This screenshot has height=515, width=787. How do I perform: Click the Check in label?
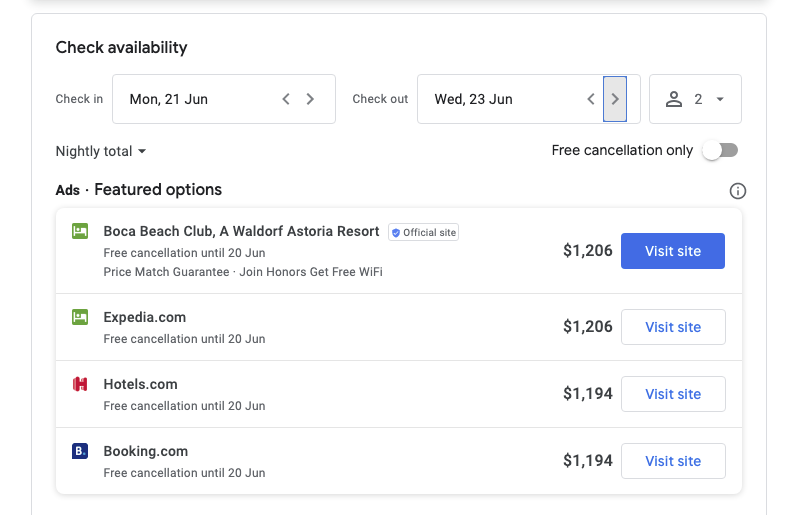tap(79, 99)
